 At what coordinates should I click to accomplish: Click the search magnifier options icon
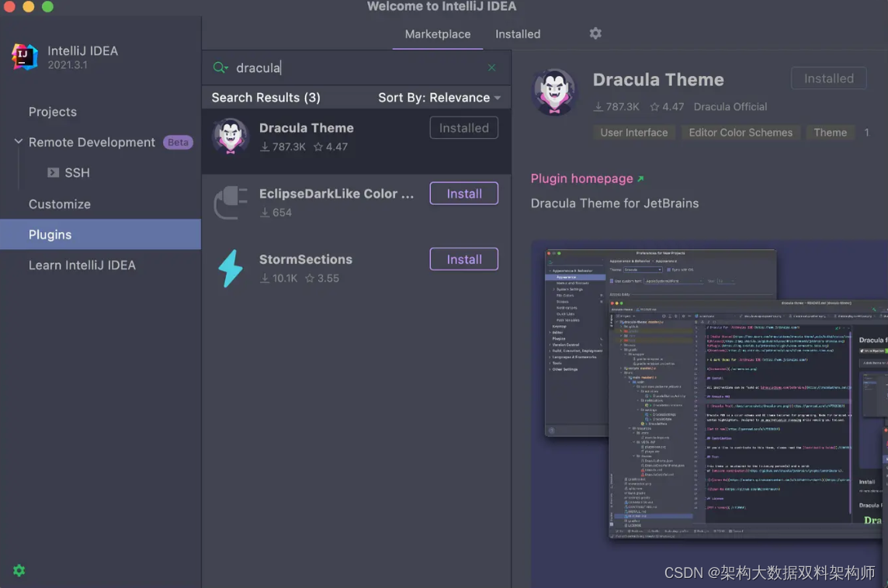coord(220,68)
